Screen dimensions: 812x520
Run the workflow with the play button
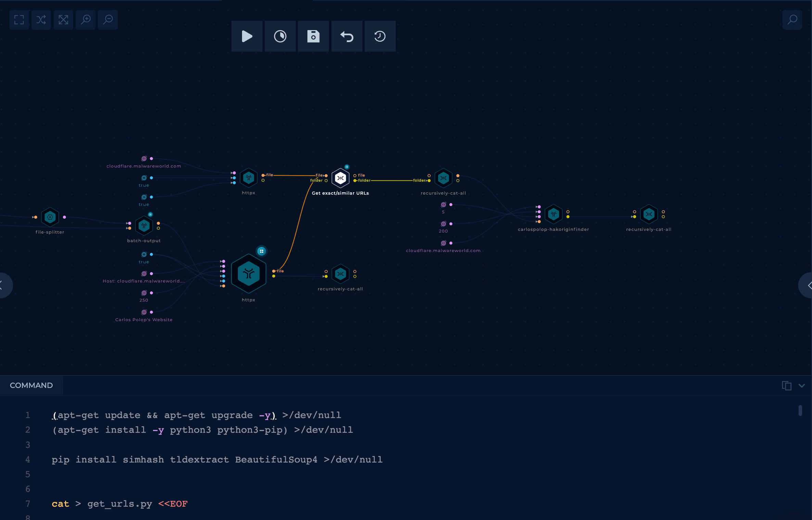[x=247, y=36]
